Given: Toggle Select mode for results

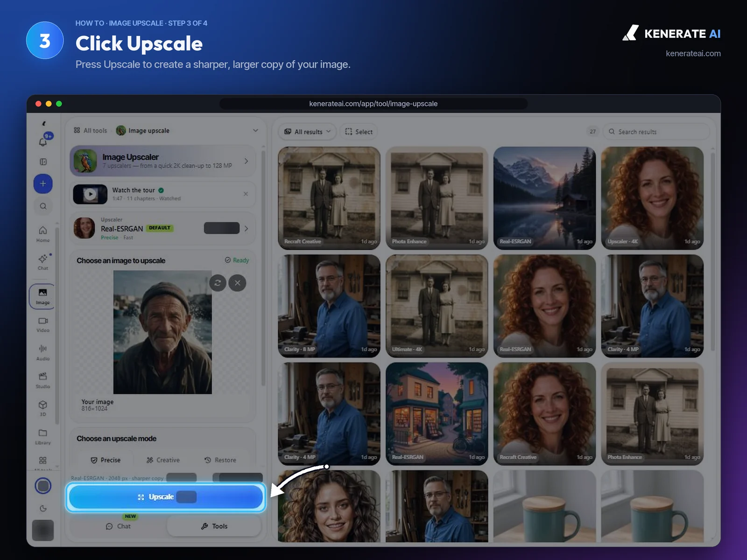Looking at the screenshot, I should tap(359, 132).
